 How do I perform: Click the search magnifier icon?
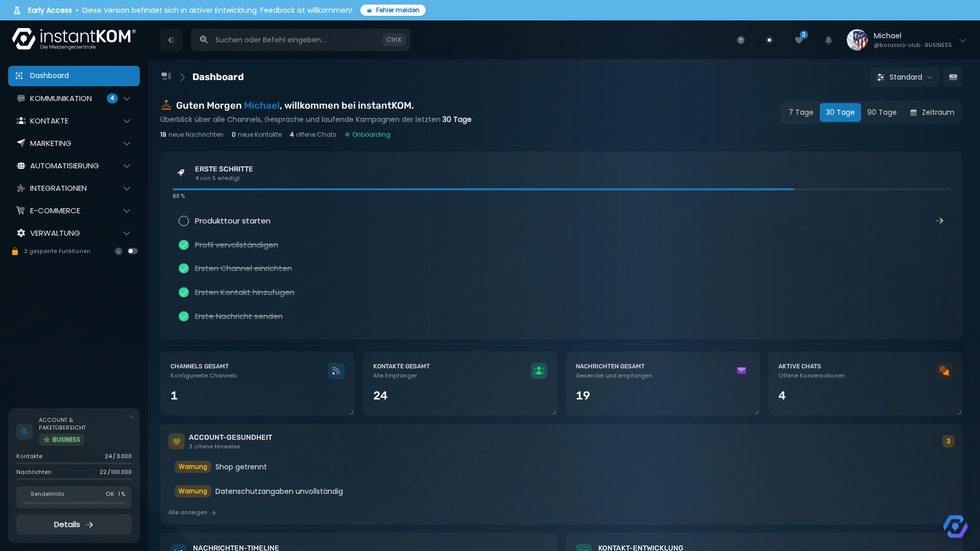204,40
